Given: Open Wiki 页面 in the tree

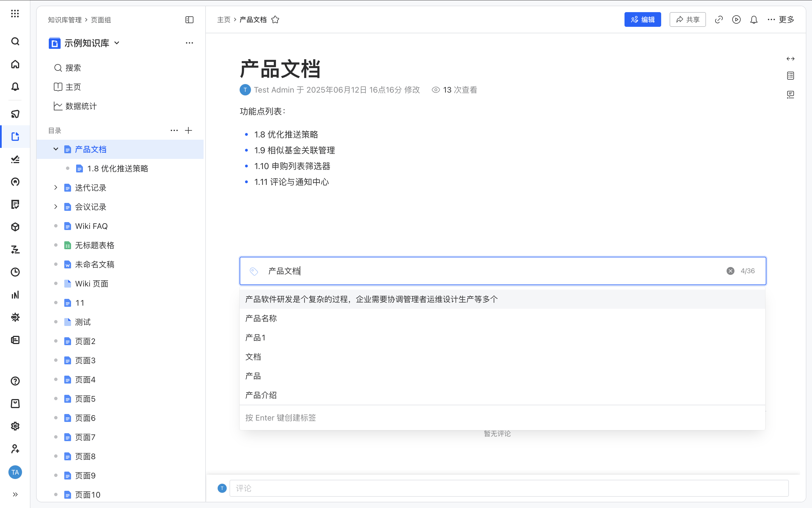Looking at the screenshot, I should (x=92, y=284).
